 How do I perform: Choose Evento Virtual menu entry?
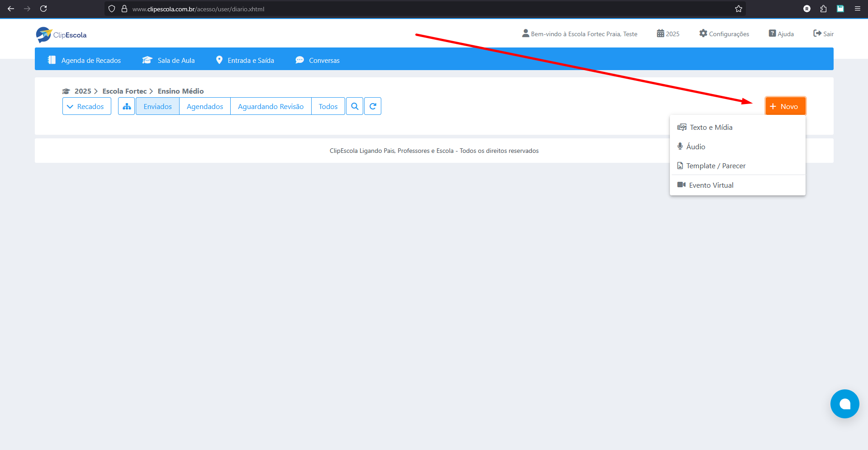click(711, 185)
